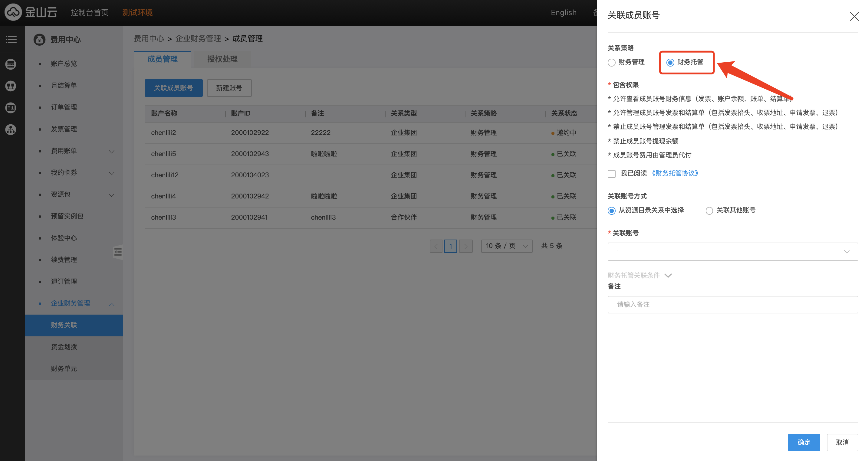Open the 关联账号 dropdown

[x=732, y=252]
